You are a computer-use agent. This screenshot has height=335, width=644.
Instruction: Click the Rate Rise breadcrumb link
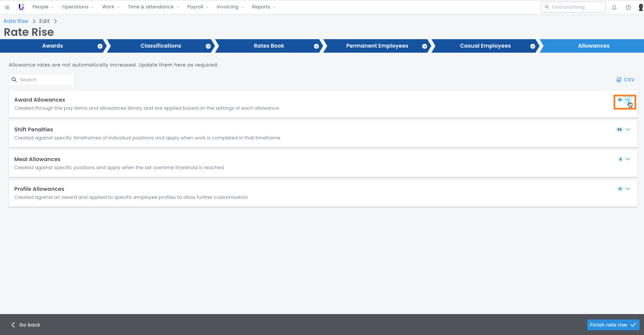point(16,21)
